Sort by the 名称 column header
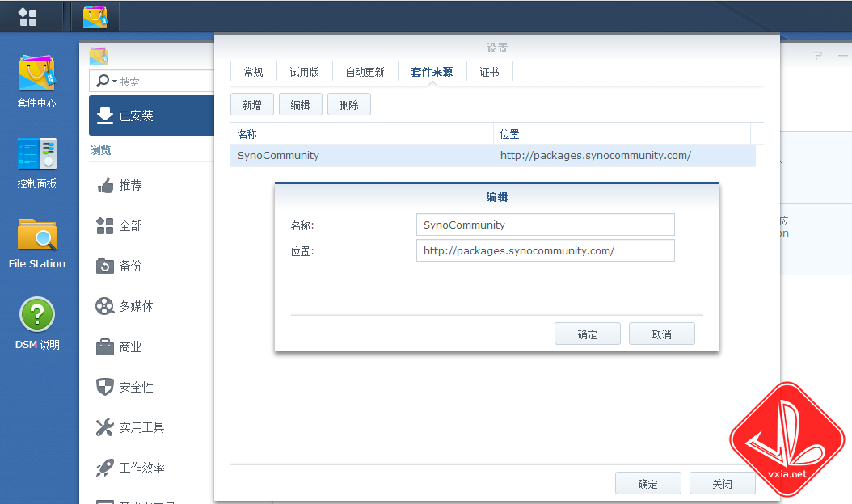The height and width of the screenshot is (504, 852). point(361,133)
